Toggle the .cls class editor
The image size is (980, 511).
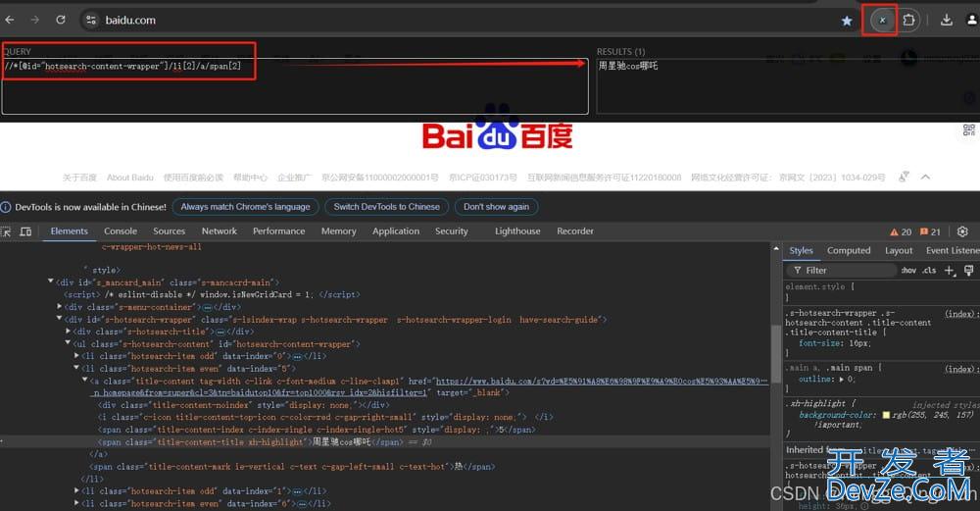929,270
